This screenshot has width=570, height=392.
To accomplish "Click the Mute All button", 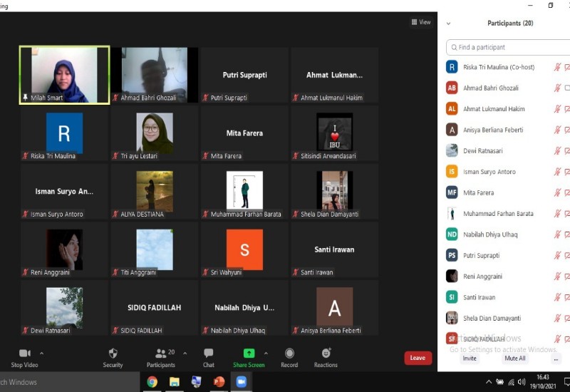I will tap(514, 359).
